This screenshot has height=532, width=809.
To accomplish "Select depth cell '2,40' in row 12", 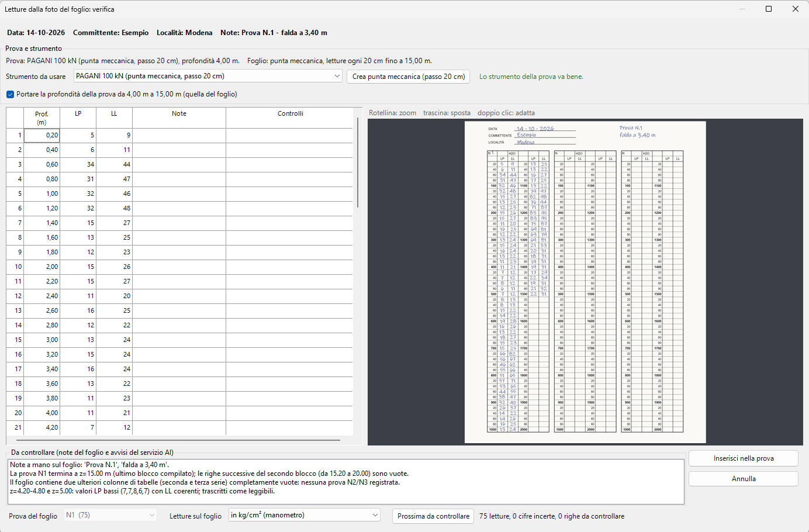I will pyautogui.click(x=42, y=296).
